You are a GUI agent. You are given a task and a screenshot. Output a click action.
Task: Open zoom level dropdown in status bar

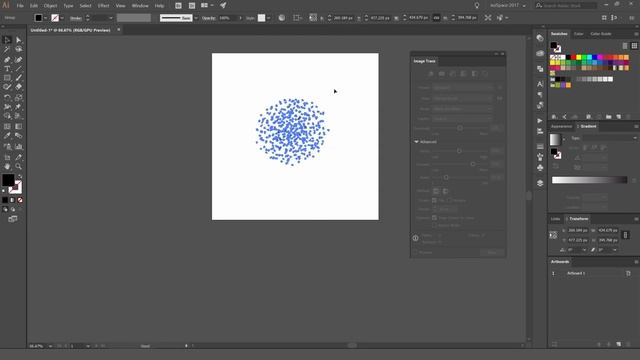click(x=50, y=346)
